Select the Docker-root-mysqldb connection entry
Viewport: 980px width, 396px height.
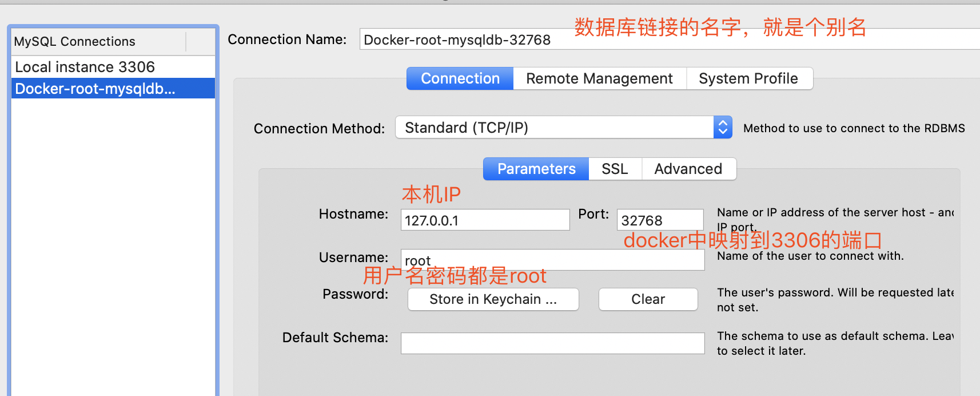[95, 89]
